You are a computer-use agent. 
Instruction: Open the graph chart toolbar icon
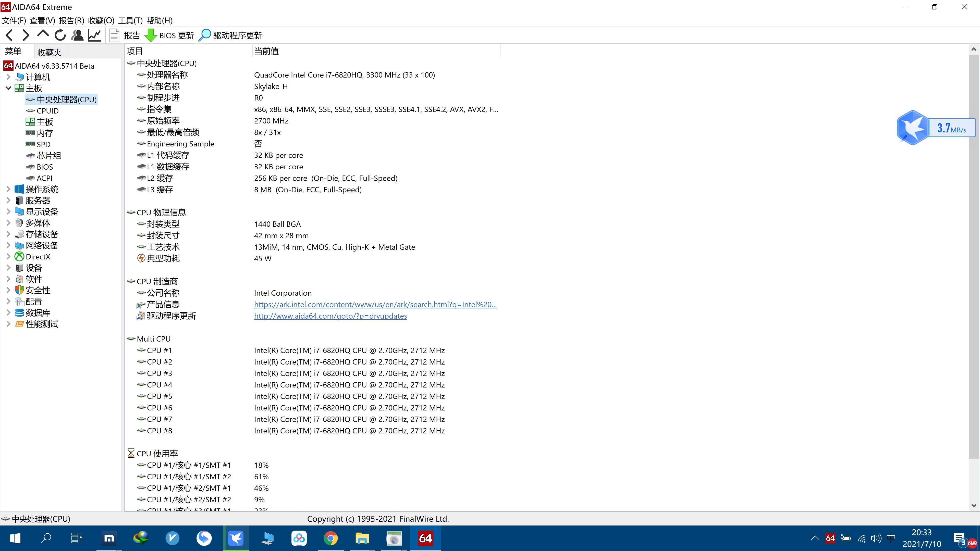[x=94, y=35]
